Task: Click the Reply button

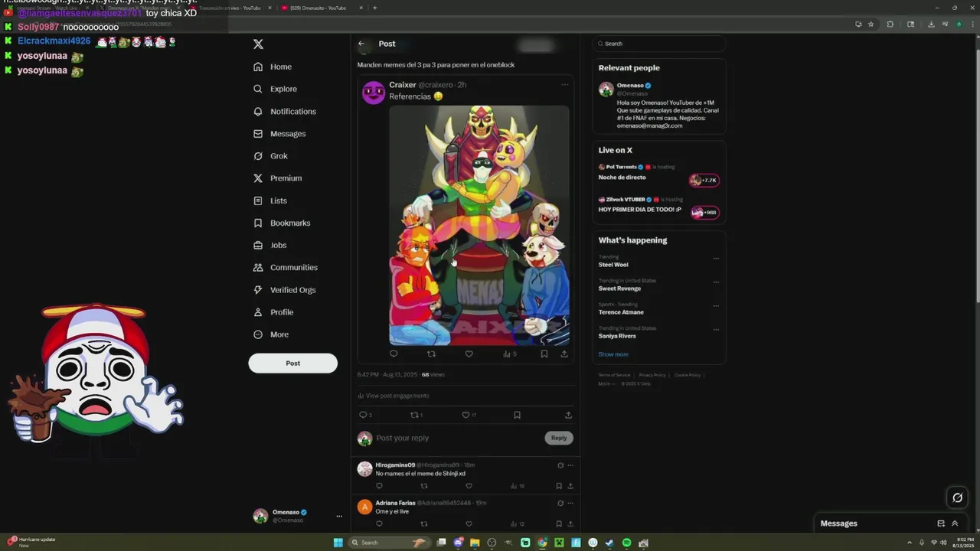Action: [x=559, y=438]
